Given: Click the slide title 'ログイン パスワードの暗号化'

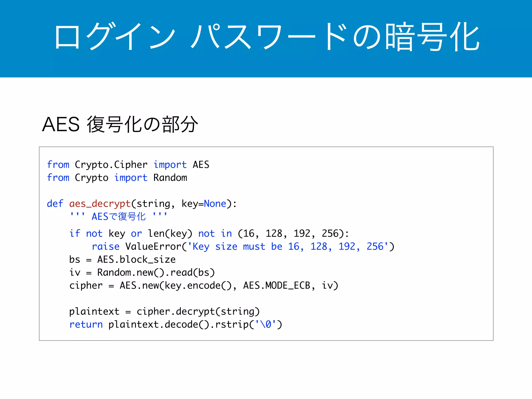Looking at the screenshot, I should [x=267, y=36].
